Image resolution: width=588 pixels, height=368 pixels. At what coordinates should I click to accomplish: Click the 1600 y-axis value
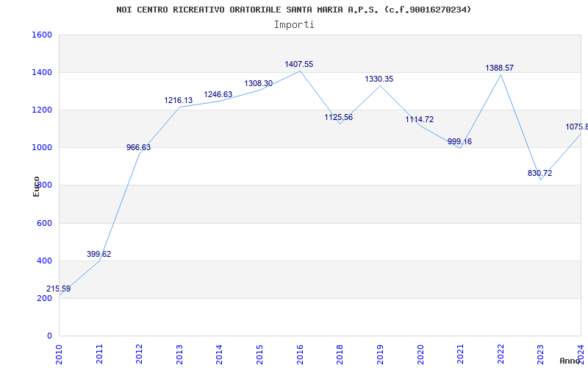tap(42, 35)
